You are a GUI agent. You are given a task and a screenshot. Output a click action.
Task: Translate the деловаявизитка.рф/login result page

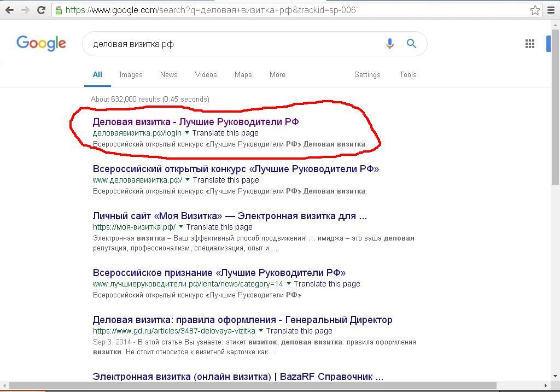click(x=225, y=133)
